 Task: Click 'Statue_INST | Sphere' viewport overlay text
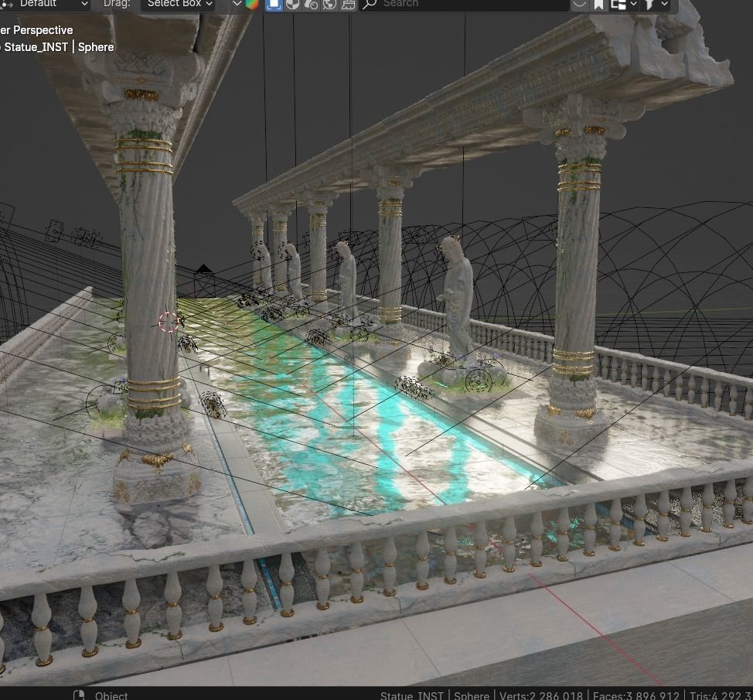click(59, 47)
